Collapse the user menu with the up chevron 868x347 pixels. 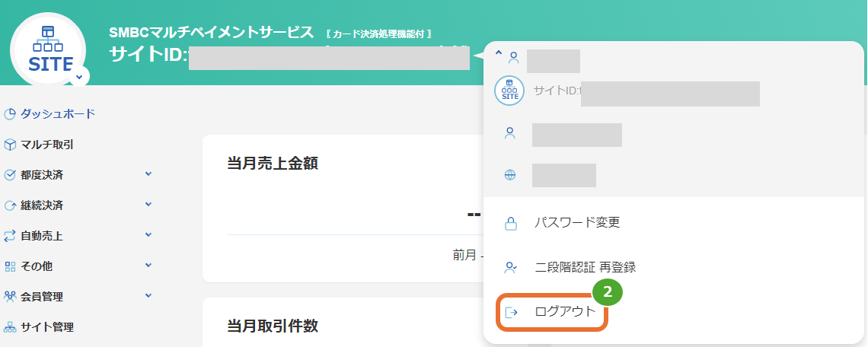pyautogui.click(x=498, y=53)
